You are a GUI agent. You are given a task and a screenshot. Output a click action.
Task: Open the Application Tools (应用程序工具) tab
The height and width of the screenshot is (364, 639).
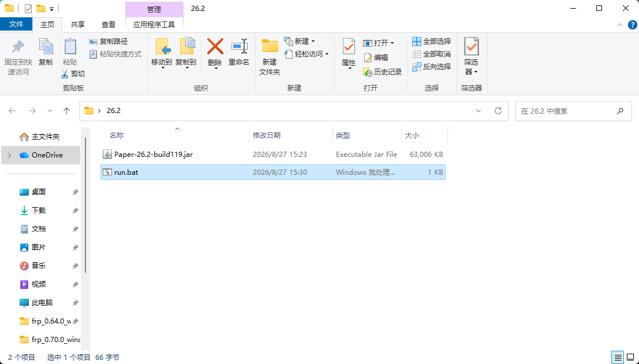pos(154,24)
